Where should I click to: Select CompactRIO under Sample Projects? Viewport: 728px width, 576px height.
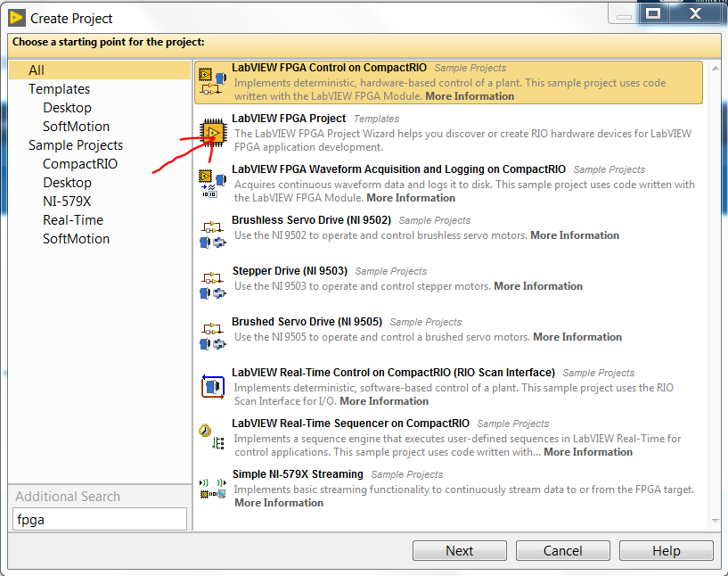tap(80, 163)
